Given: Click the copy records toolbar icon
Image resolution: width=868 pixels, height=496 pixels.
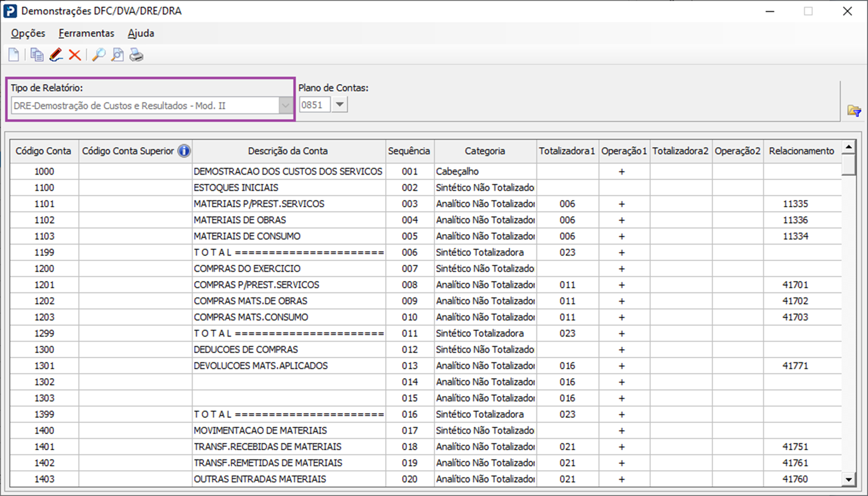Looking at the screenshot, I should pos(37,55).
